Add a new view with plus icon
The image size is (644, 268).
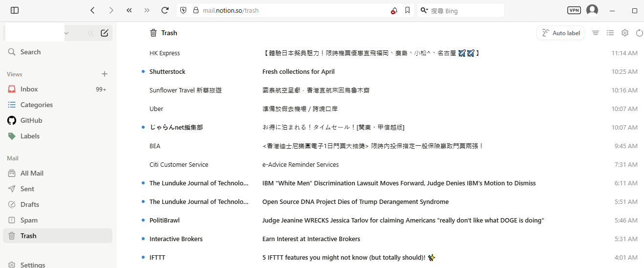coord(105,74)
